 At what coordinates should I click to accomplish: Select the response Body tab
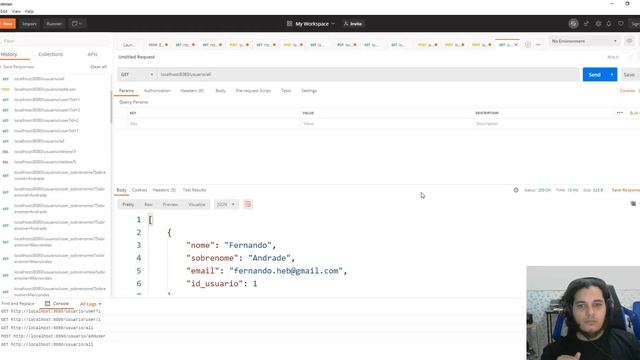coord(122,190)
